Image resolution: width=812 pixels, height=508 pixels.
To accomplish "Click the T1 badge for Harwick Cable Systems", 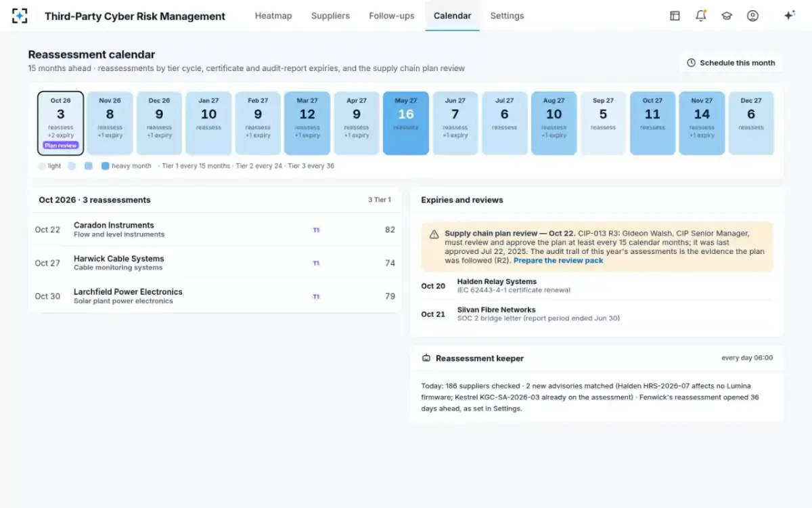I will pyautogui.click(x=316, y=263).
